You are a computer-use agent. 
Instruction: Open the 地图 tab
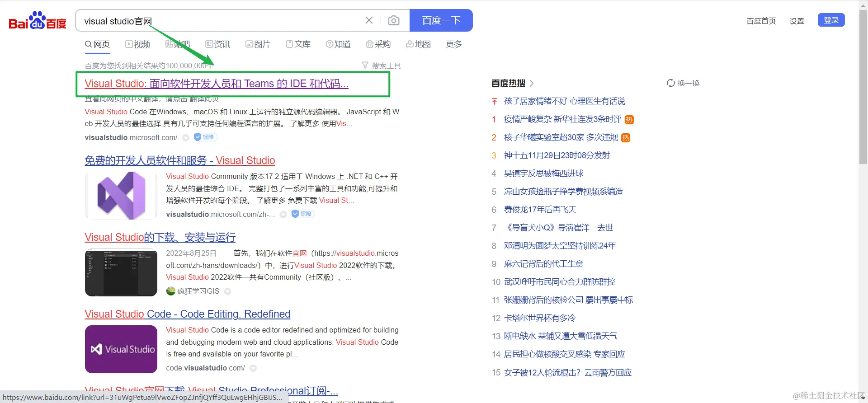click(418, 44)
